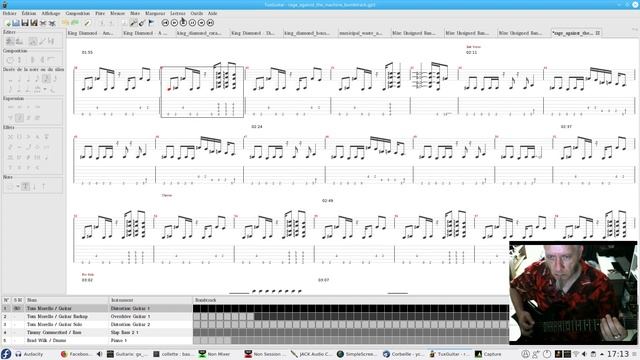Open the bend effect icon
Screen dimensions: 640x360
(x=28, y=147)
